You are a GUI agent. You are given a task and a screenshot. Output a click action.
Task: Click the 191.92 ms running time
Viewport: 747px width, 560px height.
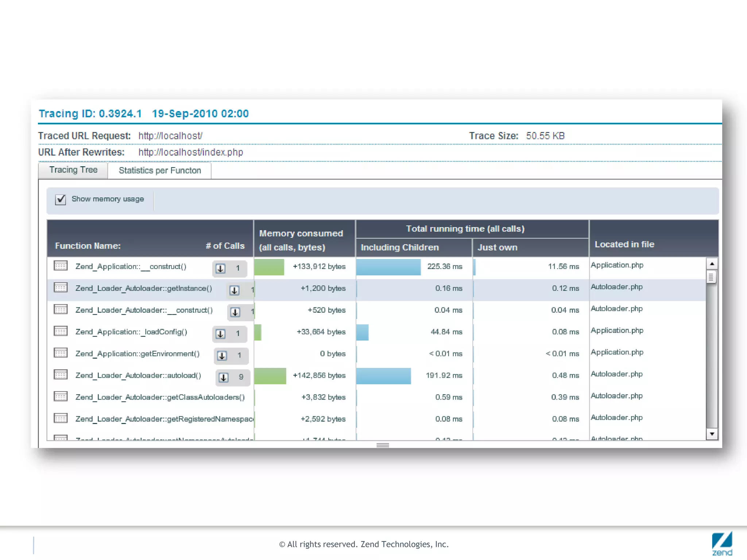coord(444,376)
